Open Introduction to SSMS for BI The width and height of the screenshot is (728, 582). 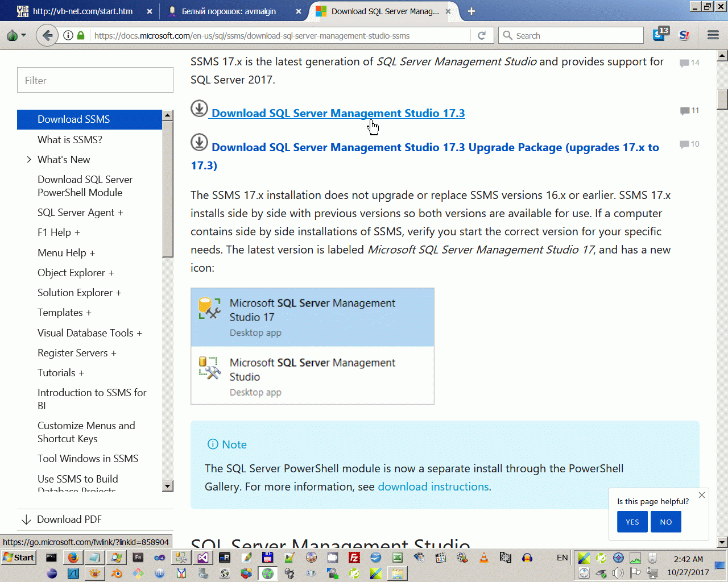(92, 399)
